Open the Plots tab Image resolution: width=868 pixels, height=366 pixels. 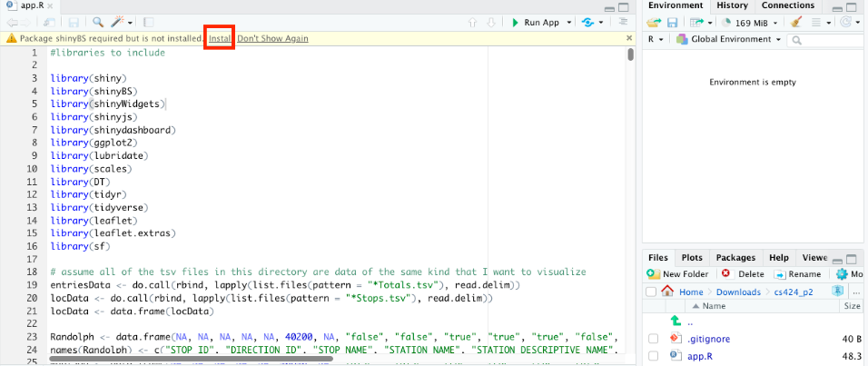pyautogui.click(x=692, y=258)
